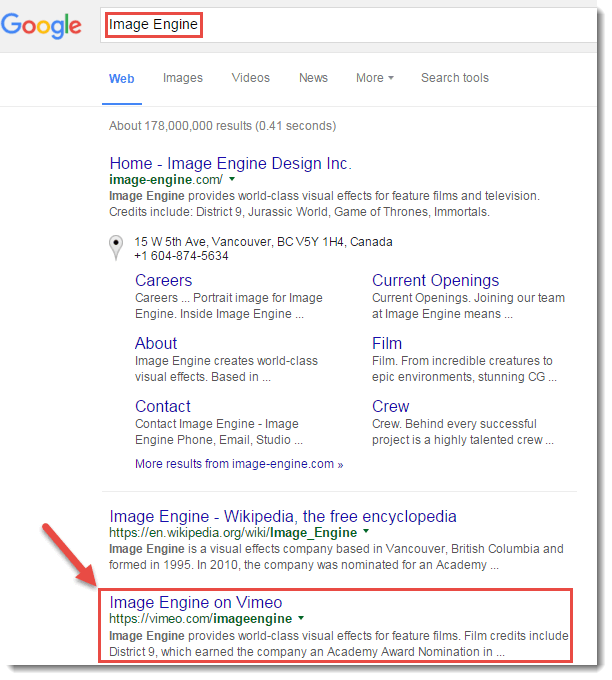612x680 pixels.
Task: Click 'Film. From incredible creatures to' snippet
Action: [464, 369]
